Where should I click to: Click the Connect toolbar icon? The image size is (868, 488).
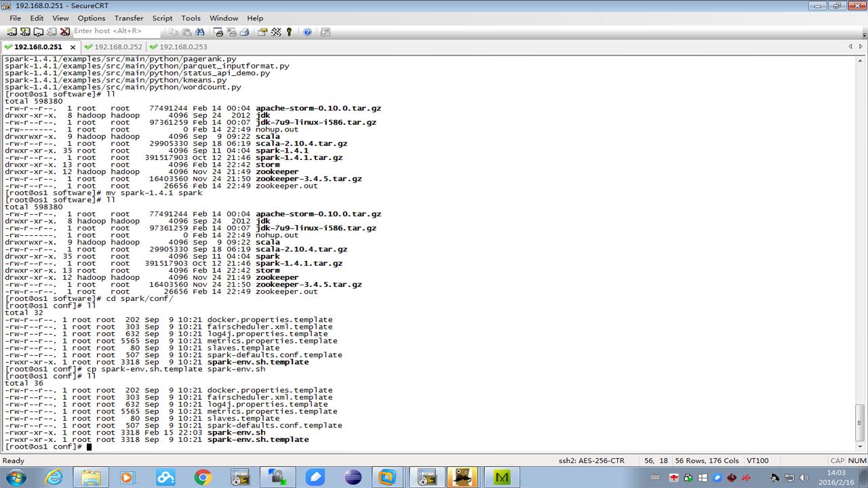[12, 32]
